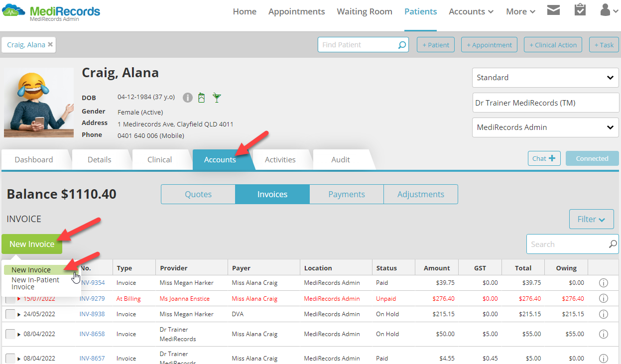Open the More menu in top navigation
The height and width of the screenshot is (364, 621).
tap(521, 11)
